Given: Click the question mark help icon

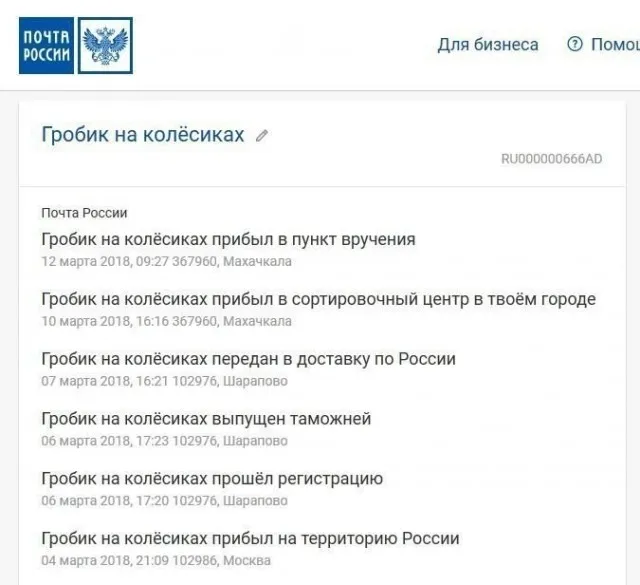Looking at the screenshot, I should pos(574,45).
